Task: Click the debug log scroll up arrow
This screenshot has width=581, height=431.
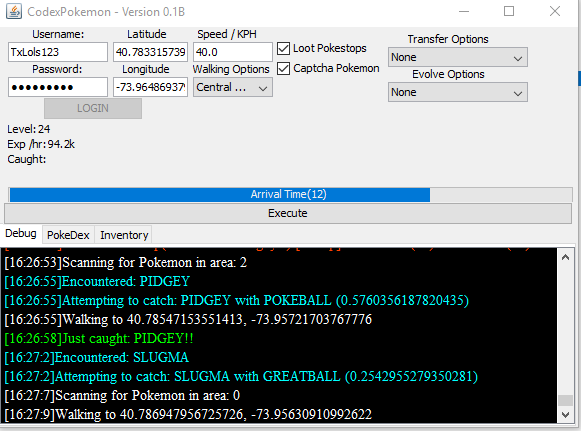Action: [x=565, y=257]
